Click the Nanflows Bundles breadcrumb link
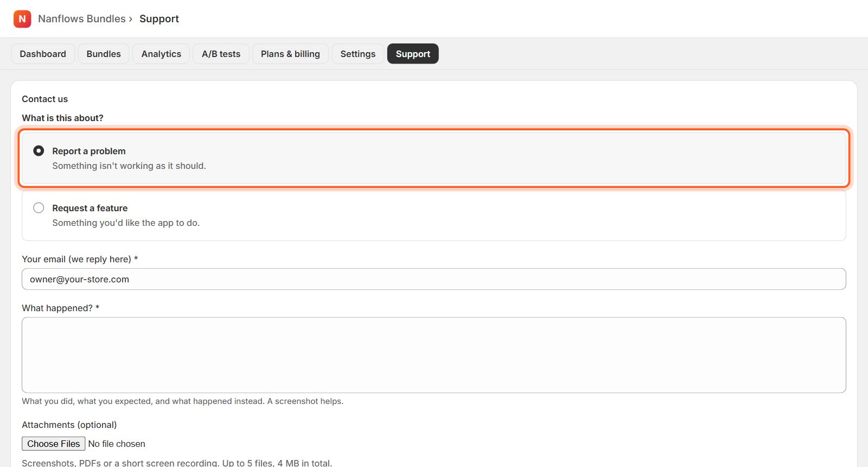 [82, 18]
